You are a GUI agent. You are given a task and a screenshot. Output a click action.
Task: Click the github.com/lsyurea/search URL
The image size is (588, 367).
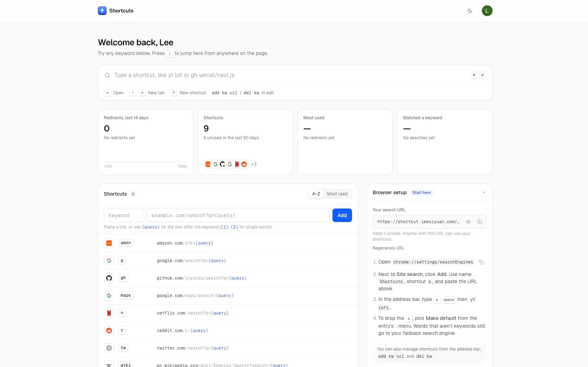pos(202,278)
